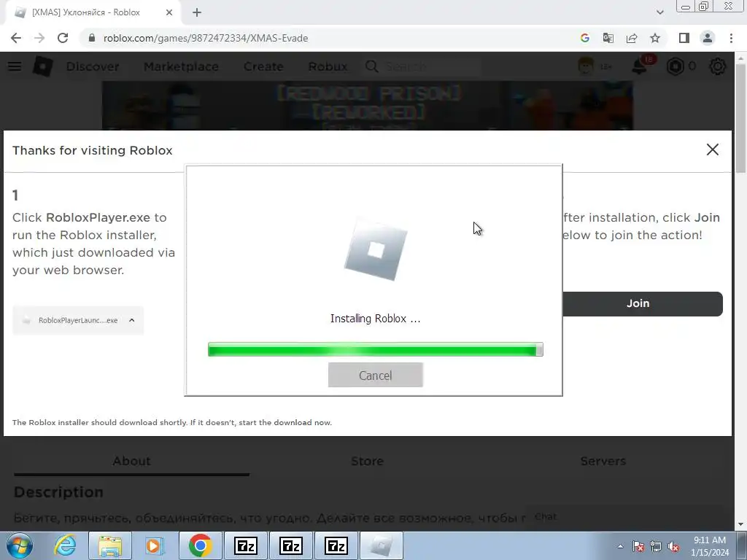Open the Chrome profile avatar

pyautogui.click(x=708, y=38)
